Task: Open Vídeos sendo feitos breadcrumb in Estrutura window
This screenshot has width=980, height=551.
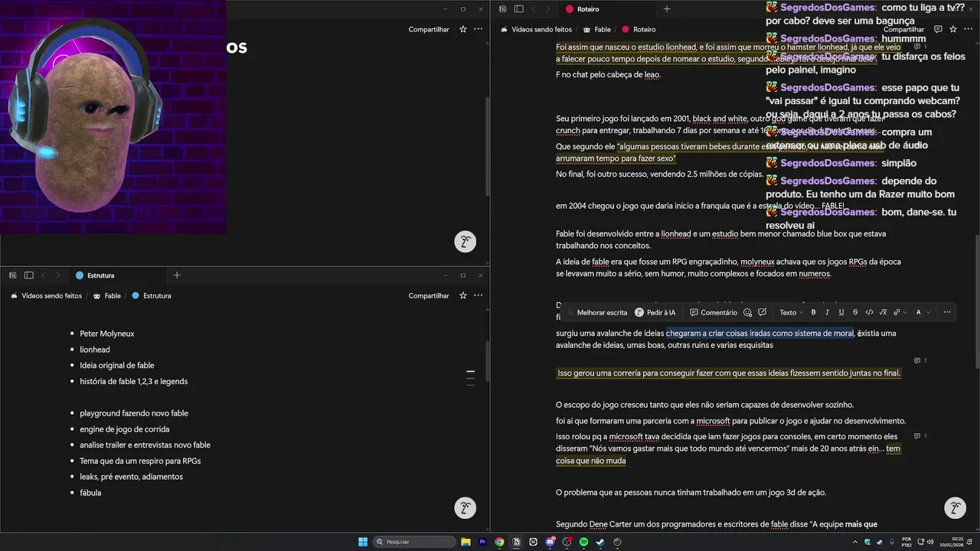Action: click(x=46, y=295)
